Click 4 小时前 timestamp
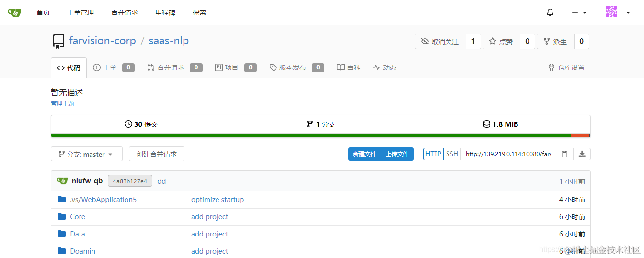Image resolution: width=644 pixels, height=258 pixels. click(572, 200)
